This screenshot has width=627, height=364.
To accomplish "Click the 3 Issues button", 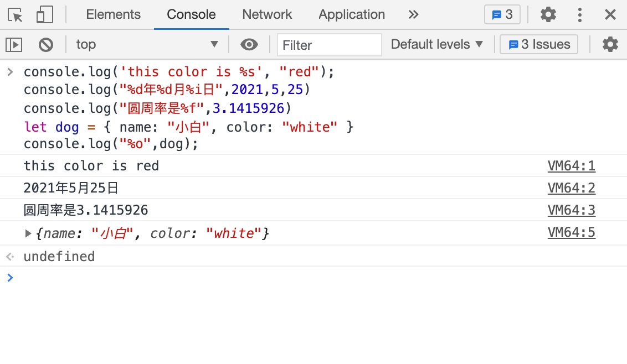I will click(539, 44).
